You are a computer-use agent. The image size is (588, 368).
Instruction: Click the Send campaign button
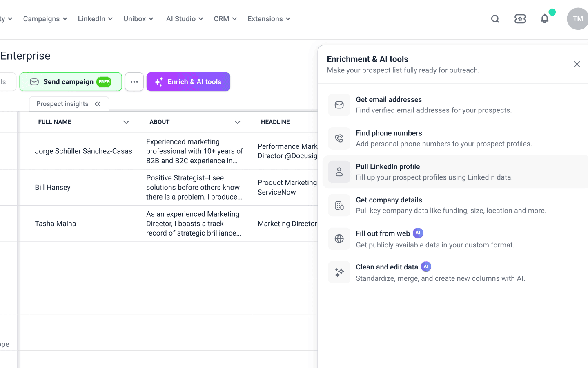tap(71, 82)
